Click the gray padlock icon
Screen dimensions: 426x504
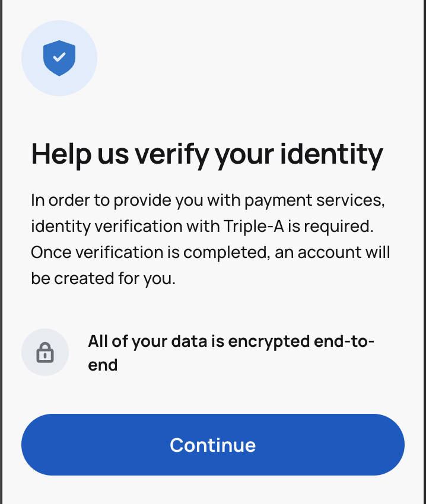click(45, 352)
